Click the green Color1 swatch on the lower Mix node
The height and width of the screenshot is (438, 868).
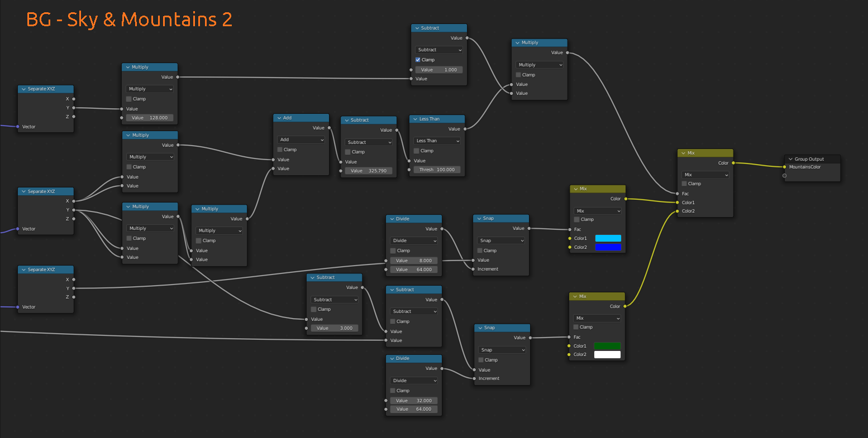tap(607, 345)
